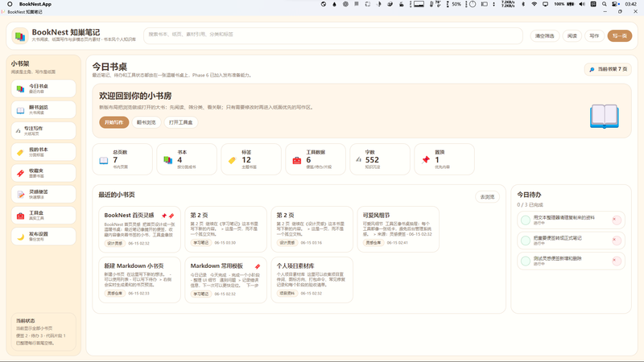
Task: Click the 0 / 3 已完成 progress text
Action: 530,205
